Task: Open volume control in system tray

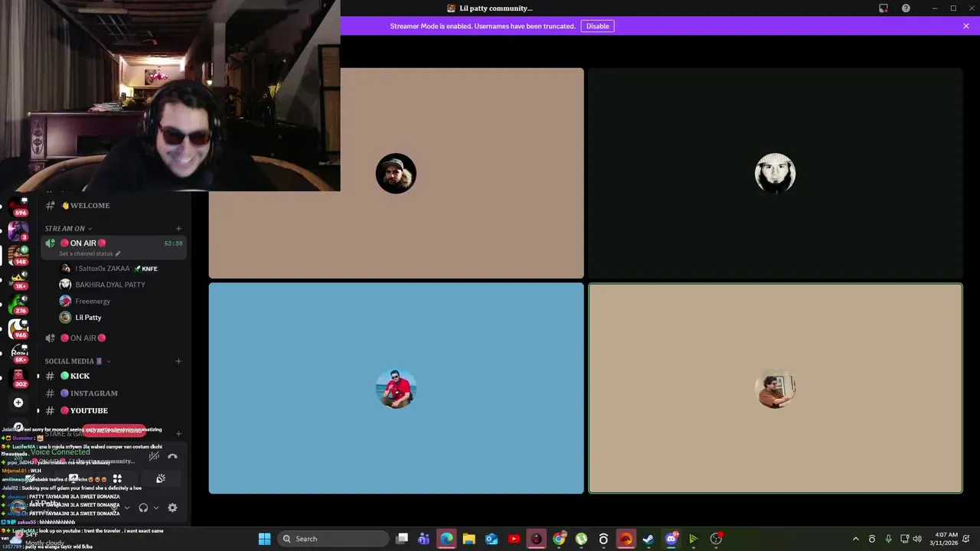Action: pos(917,539)
